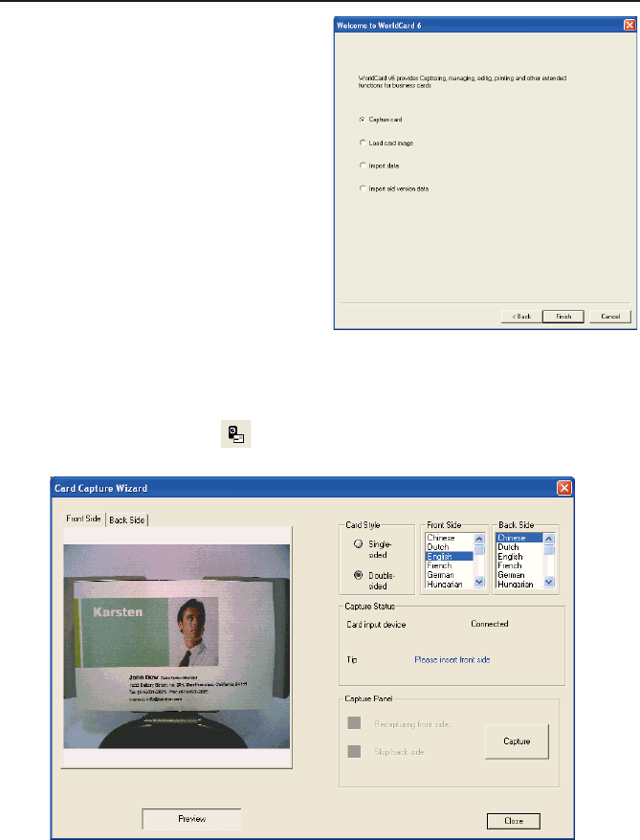This screenshot has width=640, height=840.
Task: Select Double-sided card style
Action: 359,575
